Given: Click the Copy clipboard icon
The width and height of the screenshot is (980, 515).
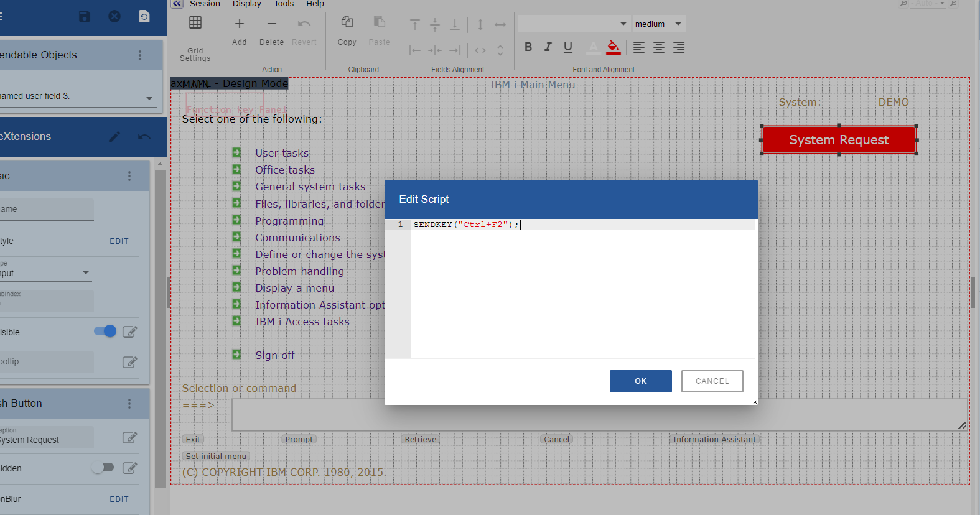Looking at the screenshot, I should pyautogui.click(x=347, y=23).
